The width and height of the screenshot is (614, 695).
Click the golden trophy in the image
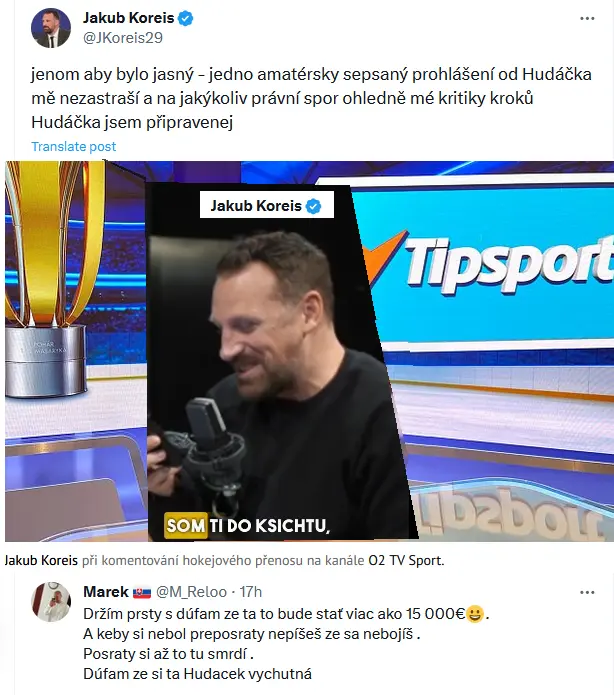click(x=45, y=279)
